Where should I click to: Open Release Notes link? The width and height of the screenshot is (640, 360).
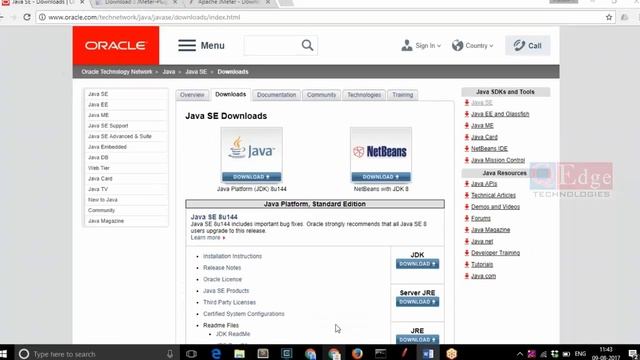tap(222, 268)
